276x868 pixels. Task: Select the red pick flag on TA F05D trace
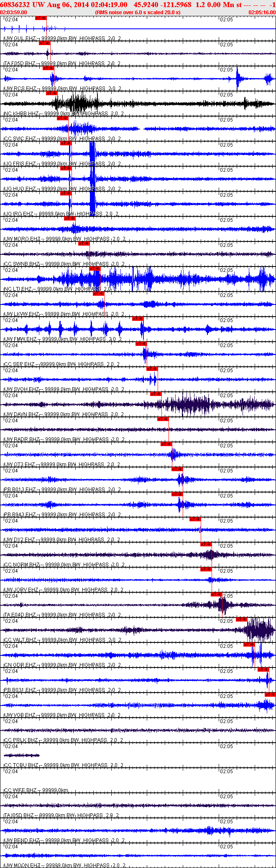45,43
